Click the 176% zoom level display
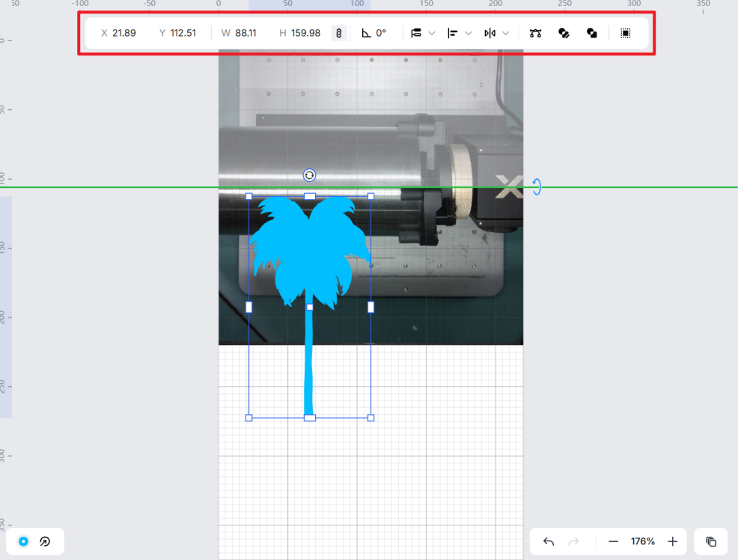Viewport: 738px width, 560px height. coord(642,541)
